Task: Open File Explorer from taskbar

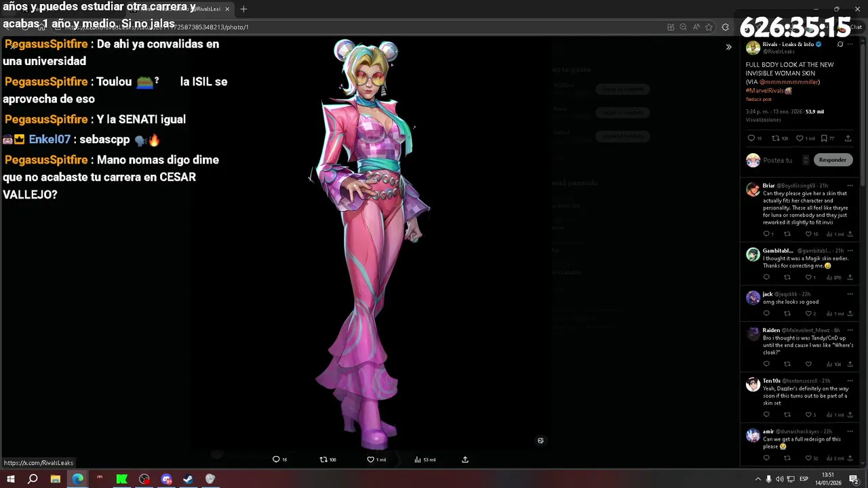Action: 55,479
